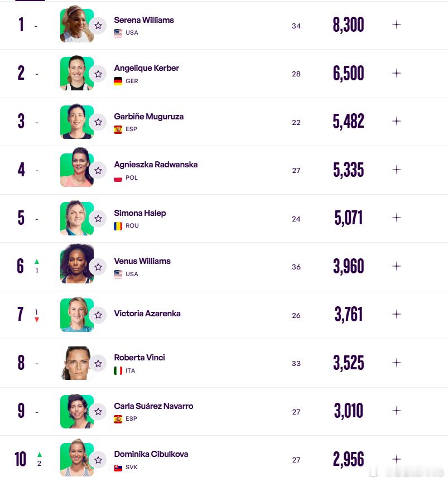The image size is (448, 482).
Task: Star Garbiñe Muguruza as a favorite
Action: pyautogui.click(x=98, y=122)
